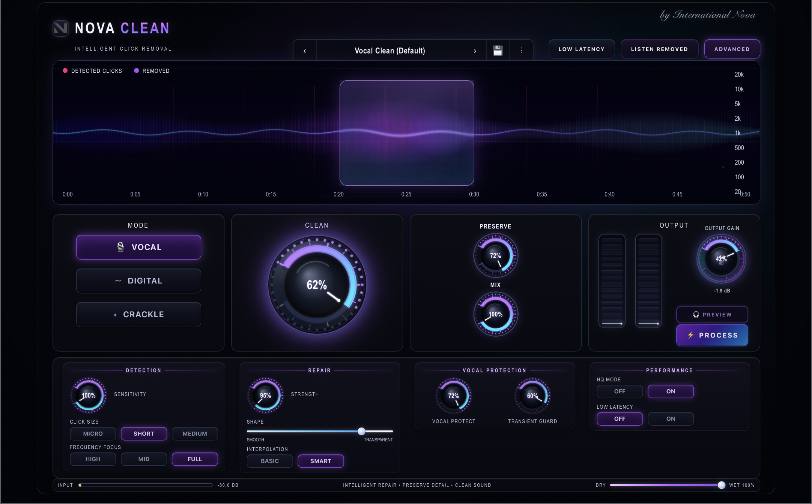This screenshot has height=504, width=812.
Task: Choose Smart interpolation
Action: coord(321,461)
